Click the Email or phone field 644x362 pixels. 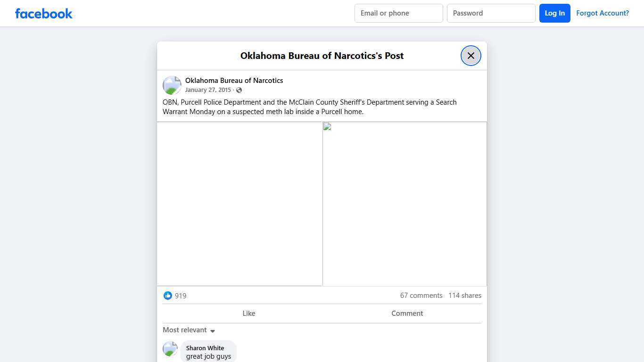[398, 13]
